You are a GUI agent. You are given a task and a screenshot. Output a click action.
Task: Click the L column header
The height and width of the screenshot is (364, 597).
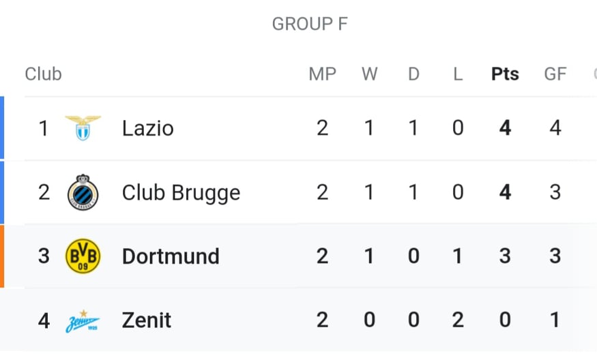tap(458, 74)
